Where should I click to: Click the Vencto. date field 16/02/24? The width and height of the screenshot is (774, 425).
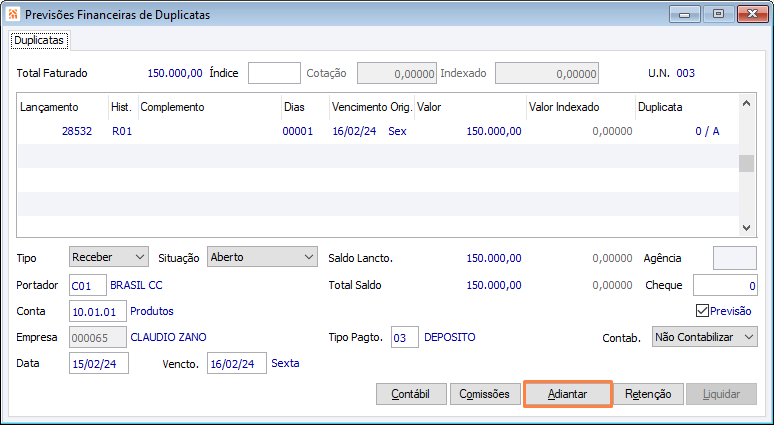pos(236,363)
